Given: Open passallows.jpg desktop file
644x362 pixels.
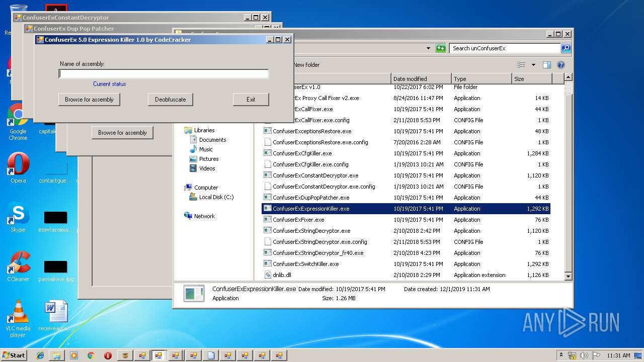Looking at the screenshot, I should [55, 271].
